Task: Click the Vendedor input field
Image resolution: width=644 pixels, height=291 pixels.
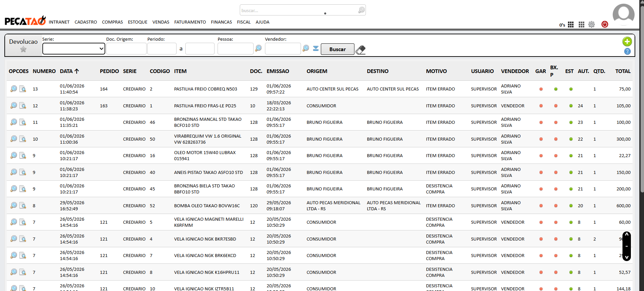Action: click(x=283, y=49)
